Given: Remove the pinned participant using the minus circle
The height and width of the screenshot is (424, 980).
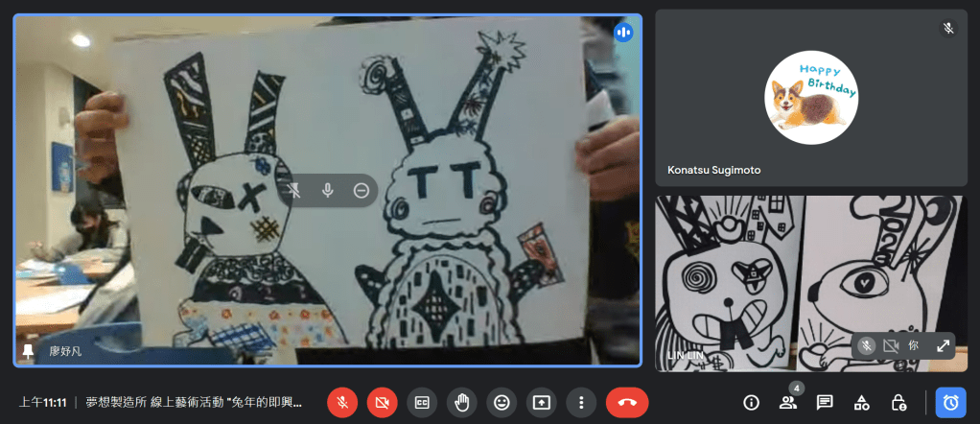Looking at the screenshot, I should coord(362,191).
